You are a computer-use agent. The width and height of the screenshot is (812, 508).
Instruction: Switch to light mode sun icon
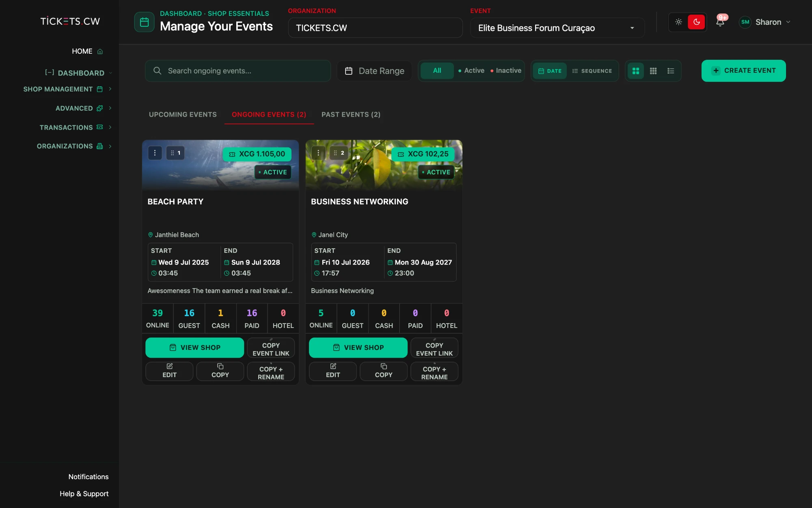(678, 22)
